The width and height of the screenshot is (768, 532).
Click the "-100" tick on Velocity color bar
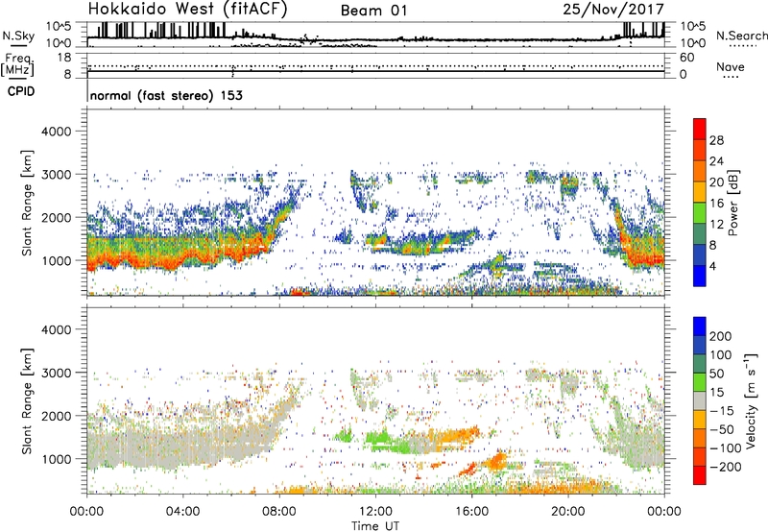(x=725, y=447)
